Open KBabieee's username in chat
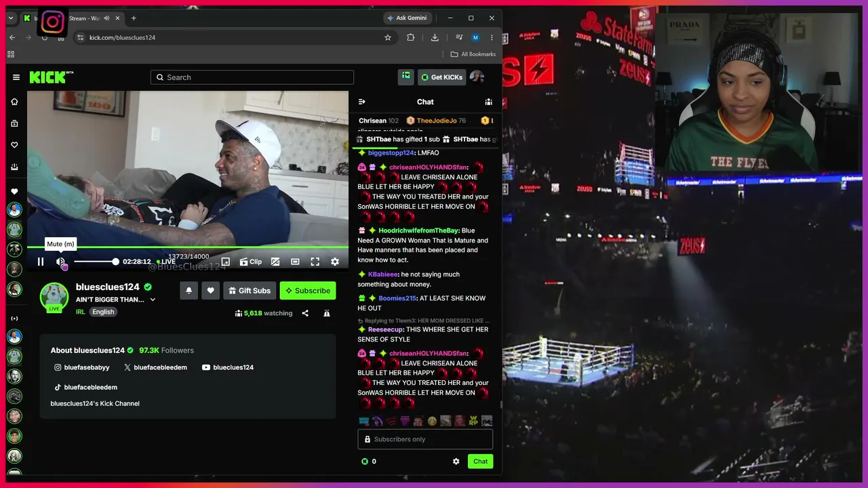Screen dimensions: 868x488 click(x=382, y=274)
